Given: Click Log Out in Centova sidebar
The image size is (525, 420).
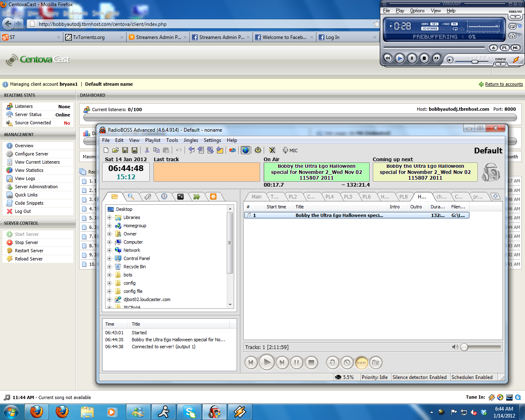Looking at the screenshot, I should point(23,211).
